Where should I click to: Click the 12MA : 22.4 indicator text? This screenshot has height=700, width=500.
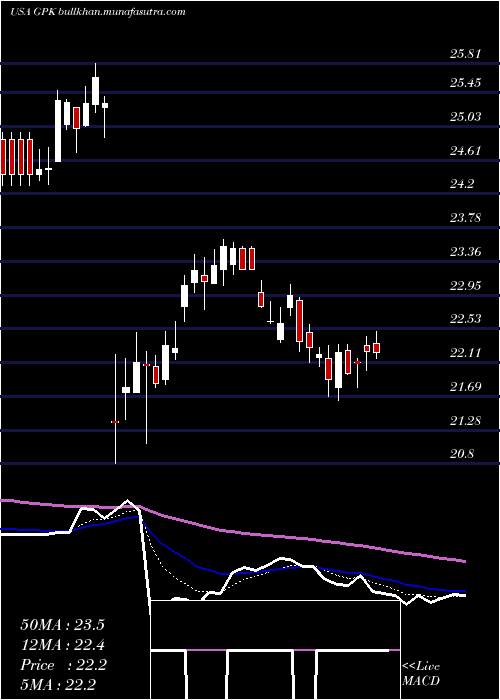coord(62,645)
